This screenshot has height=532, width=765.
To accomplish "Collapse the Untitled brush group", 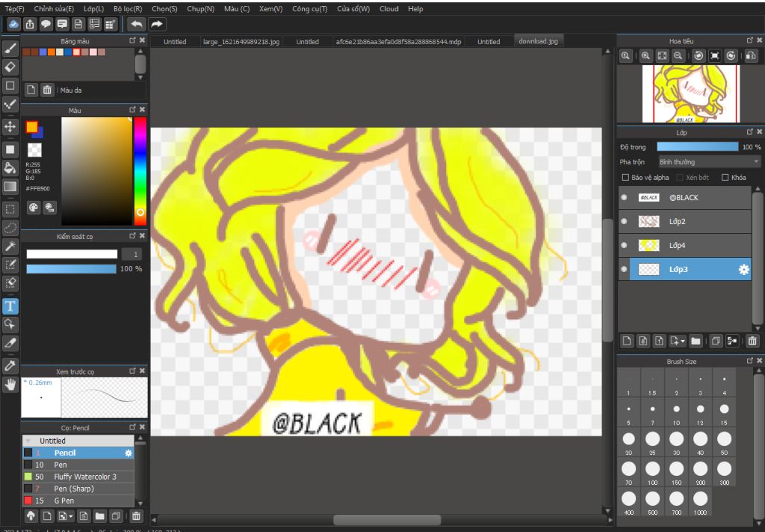I will [28, 441].
